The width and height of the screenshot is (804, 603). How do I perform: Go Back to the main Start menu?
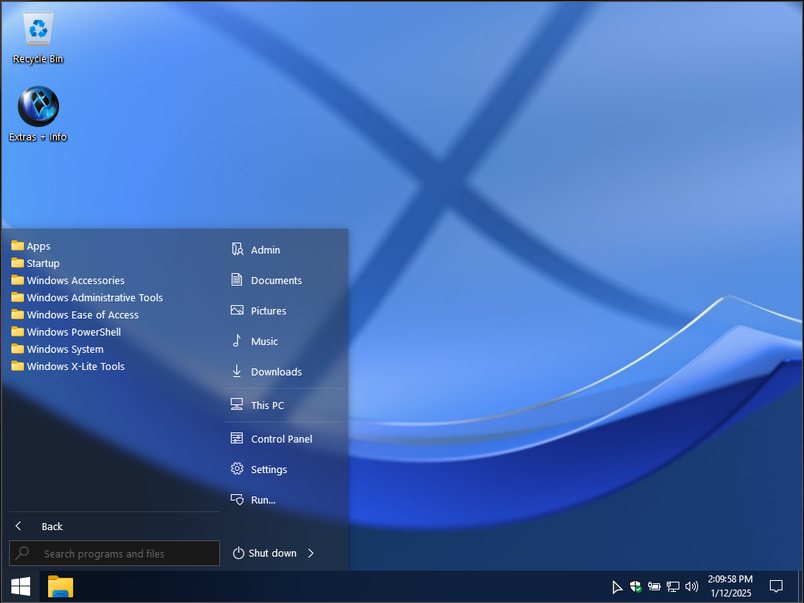38,527
